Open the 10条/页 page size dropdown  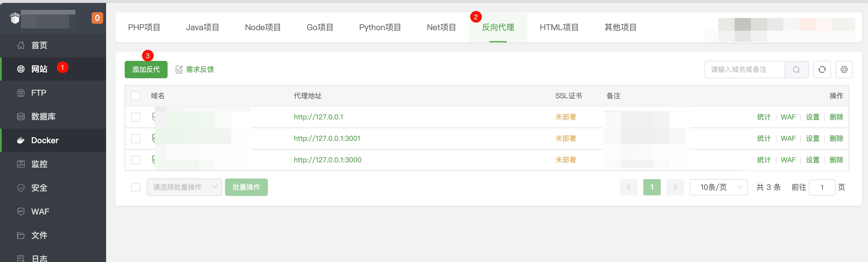coord(718,187)
